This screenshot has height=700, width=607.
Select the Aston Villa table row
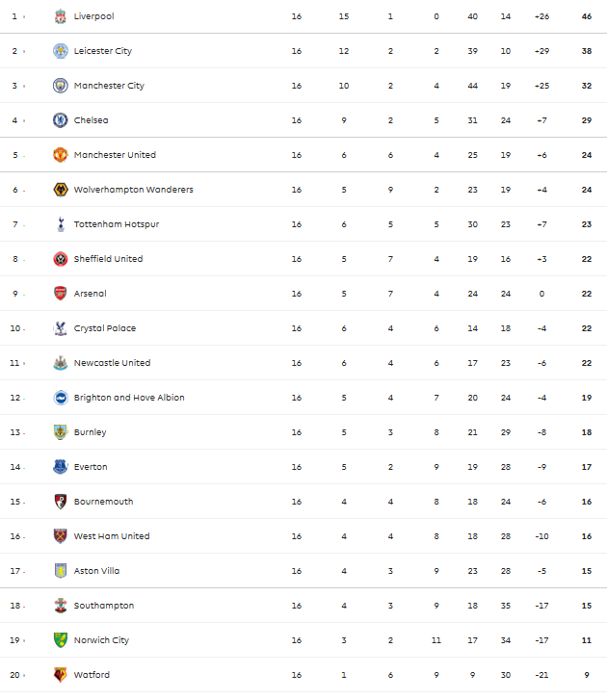point(303,571)
